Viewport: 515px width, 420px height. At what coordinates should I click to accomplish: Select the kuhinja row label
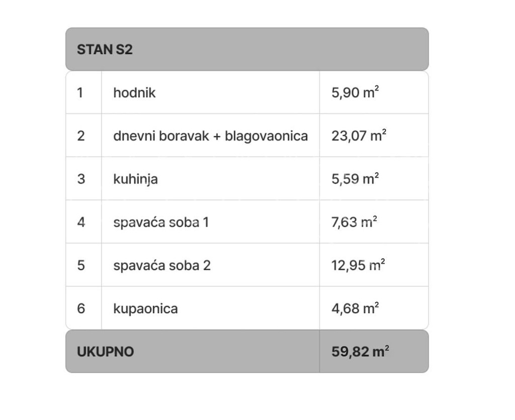135,179
